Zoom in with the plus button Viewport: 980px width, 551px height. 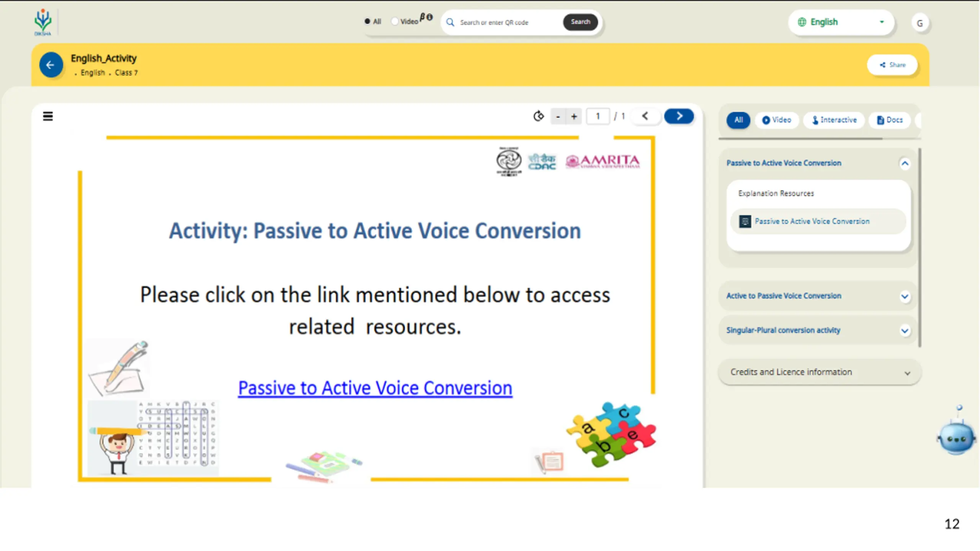[x=574, y=116]
